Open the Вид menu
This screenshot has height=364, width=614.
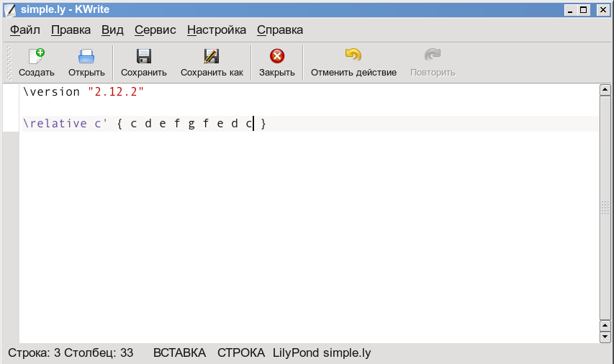coord(112,29)
